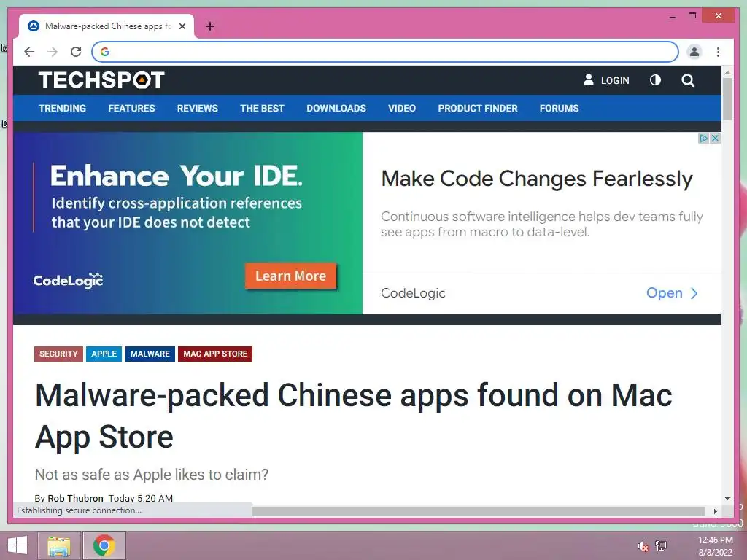Toggle the dark mode contrast icon
This screenshot has width=747, height=560.
tap(655, 80)
